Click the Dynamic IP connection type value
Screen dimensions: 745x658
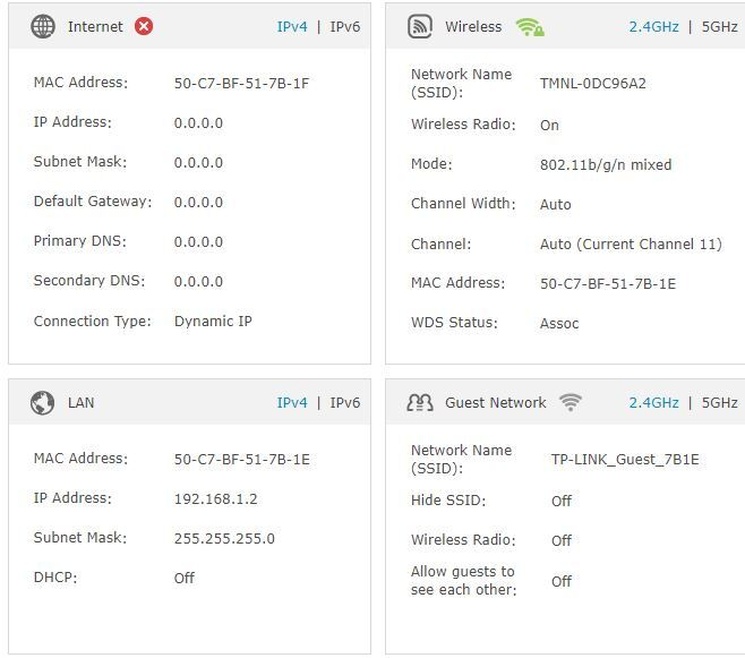click(x=212, y=322)
